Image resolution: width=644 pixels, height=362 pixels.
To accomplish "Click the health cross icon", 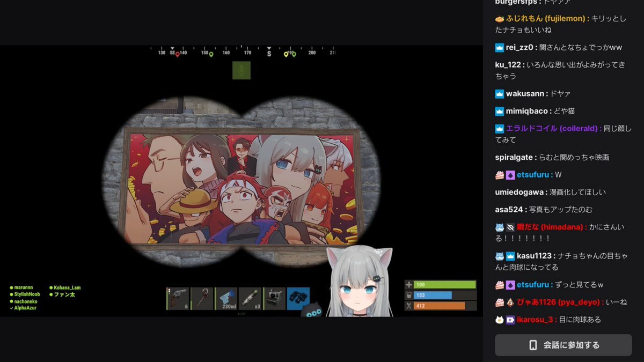I will click(409, 285).
